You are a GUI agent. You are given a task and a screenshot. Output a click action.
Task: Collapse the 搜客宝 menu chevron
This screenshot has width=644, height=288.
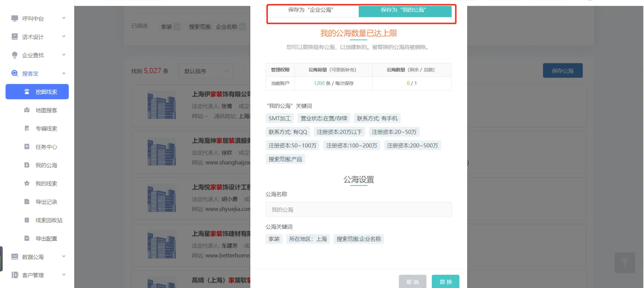pyautogui.click(x=64, y=73)
